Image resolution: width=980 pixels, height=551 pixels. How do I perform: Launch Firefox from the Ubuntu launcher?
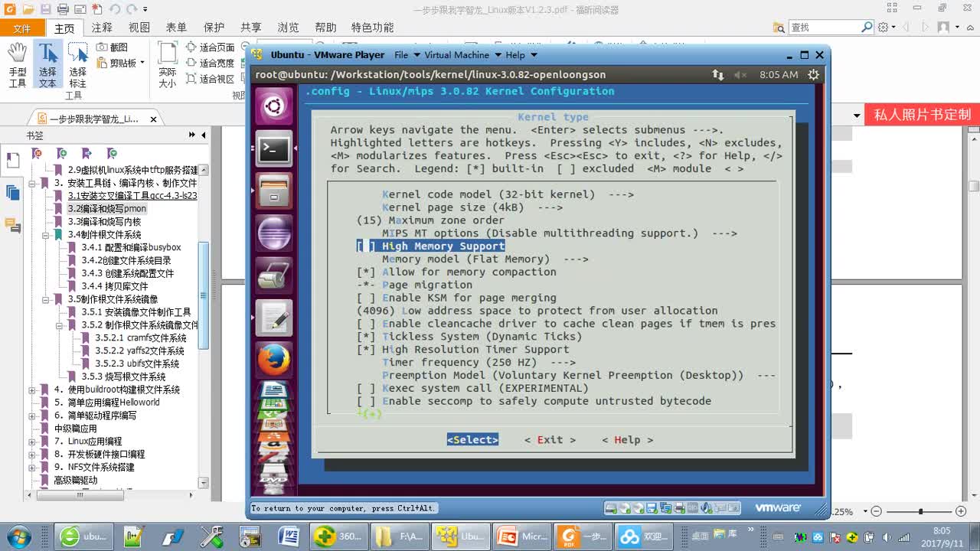pyautogui.click(x=273, y=360)
